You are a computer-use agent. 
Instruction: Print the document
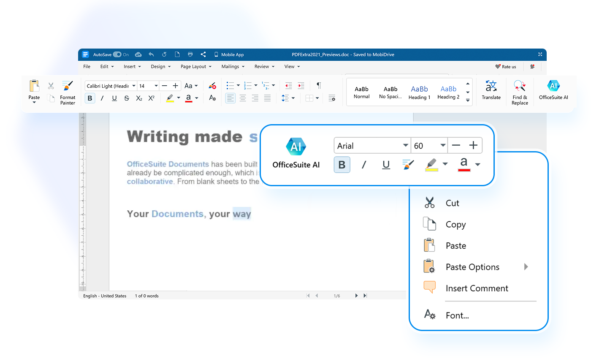pyautogui.click(x=190, y=54)
